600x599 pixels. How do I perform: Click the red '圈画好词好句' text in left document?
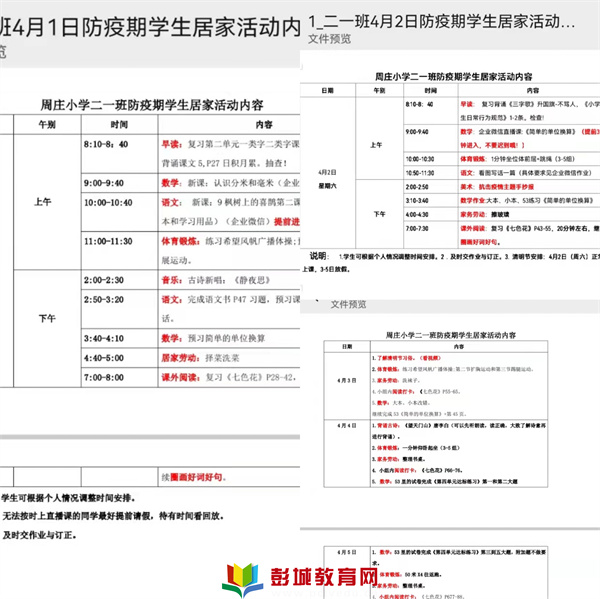point(198,477)
